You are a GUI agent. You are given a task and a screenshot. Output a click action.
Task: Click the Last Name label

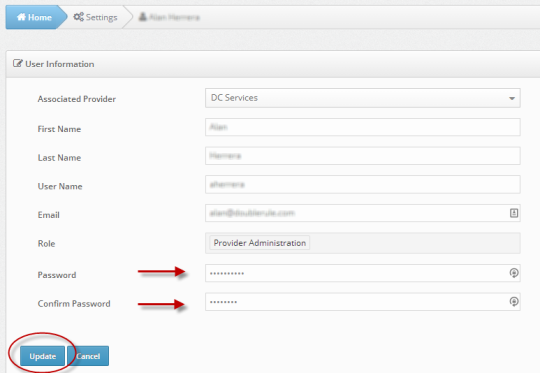point(59,158)
